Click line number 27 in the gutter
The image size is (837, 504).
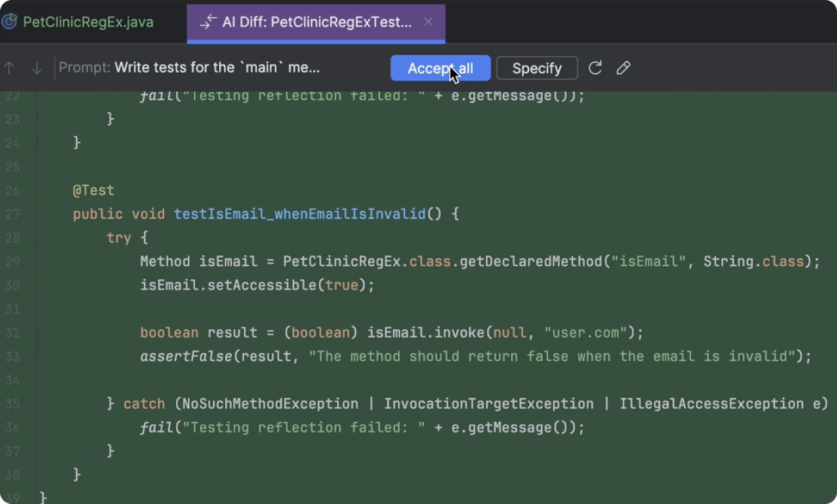click(x=12, y=214)
